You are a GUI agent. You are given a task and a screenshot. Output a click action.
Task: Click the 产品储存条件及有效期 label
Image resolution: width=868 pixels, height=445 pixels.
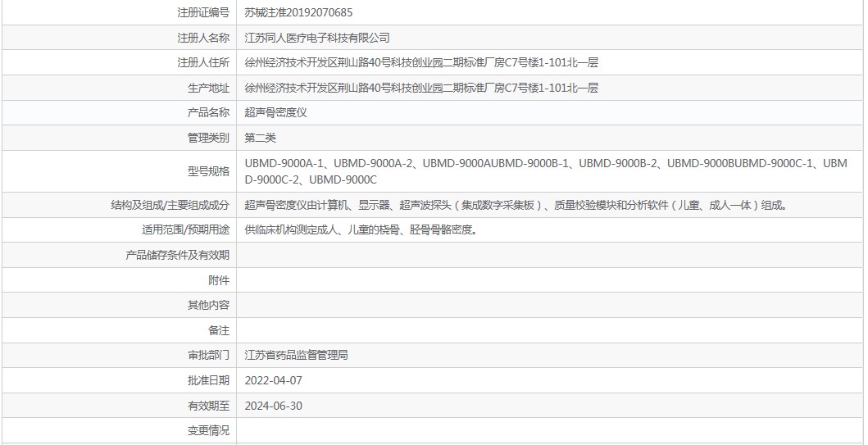click(177, 255)
